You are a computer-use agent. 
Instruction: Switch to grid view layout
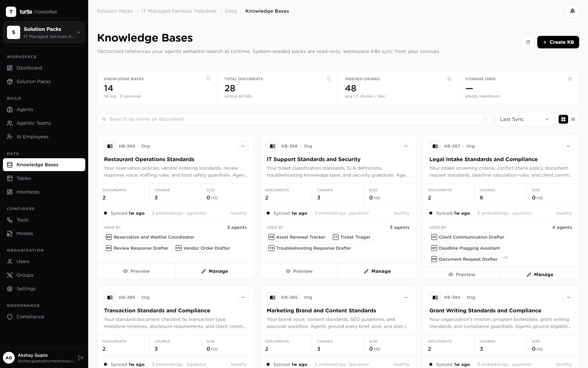tap(563, 119)
